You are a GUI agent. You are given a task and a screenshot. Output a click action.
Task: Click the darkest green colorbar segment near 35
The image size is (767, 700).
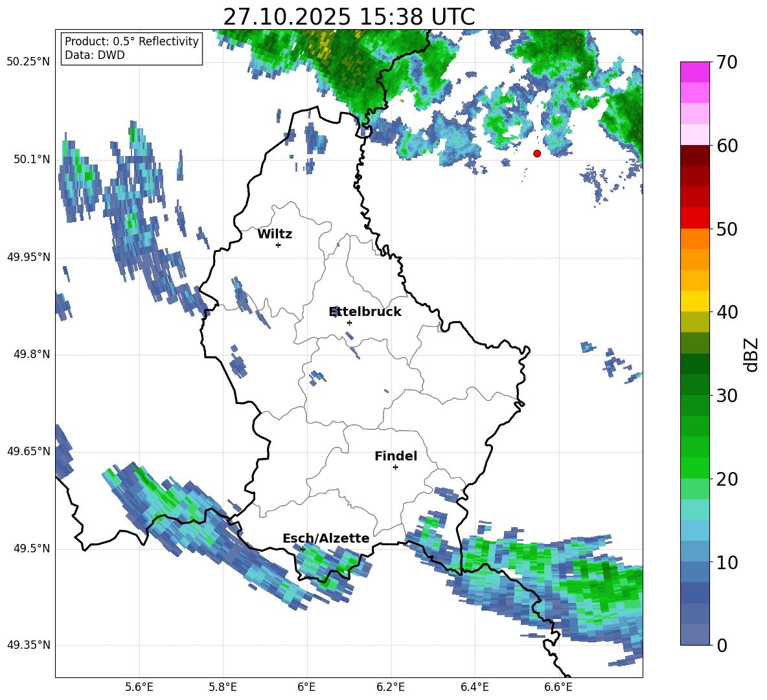click(694, 363)
